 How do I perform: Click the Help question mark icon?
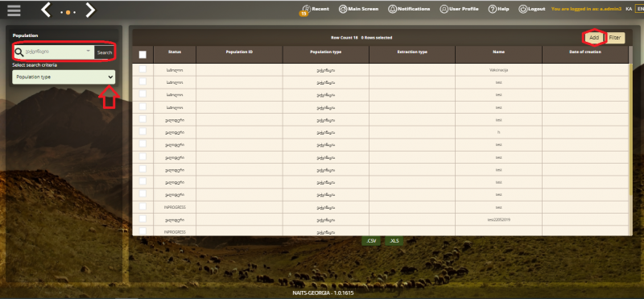[x=492, y=9]
